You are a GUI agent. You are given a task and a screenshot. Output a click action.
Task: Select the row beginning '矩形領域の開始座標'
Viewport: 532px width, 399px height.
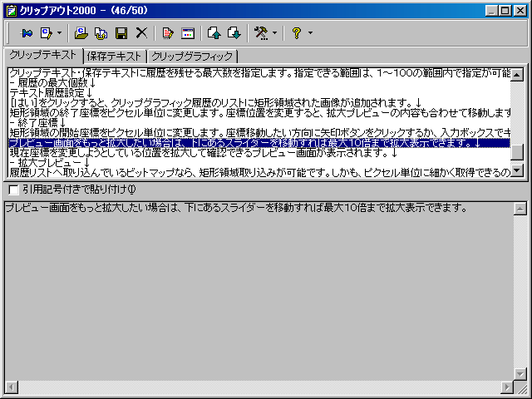tap(259, 133)
